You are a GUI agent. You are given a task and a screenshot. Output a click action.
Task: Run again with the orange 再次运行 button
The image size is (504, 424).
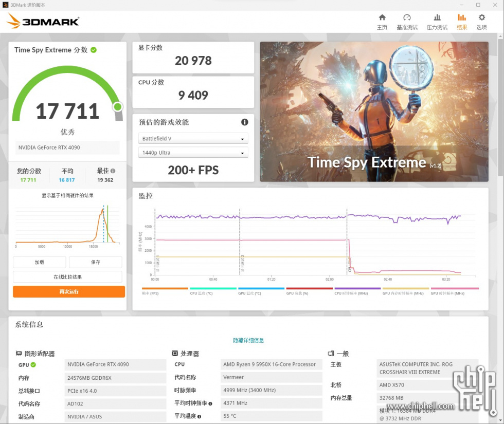[69, 292]
